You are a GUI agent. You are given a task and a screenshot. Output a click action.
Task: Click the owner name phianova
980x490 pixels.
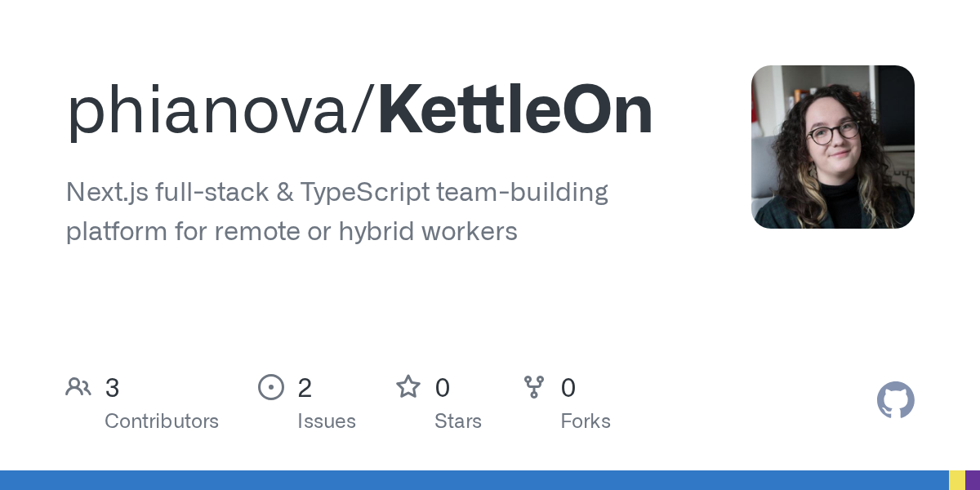tap(207, 110)
